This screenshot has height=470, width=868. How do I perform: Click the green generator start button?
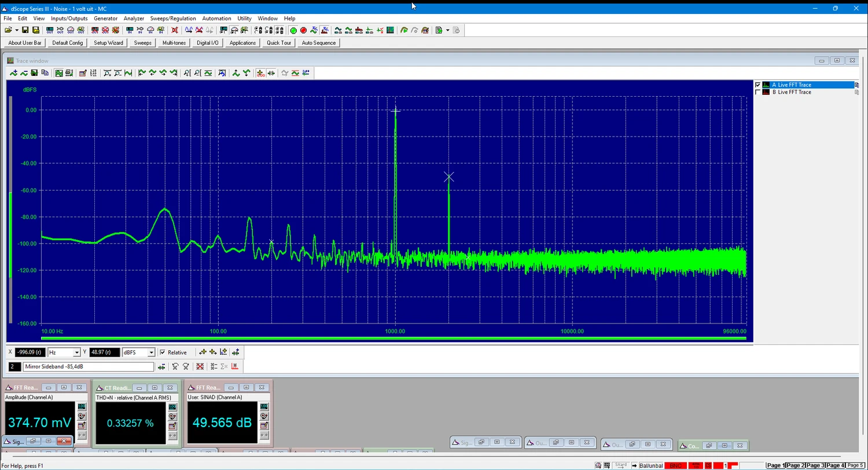[293, 31]
